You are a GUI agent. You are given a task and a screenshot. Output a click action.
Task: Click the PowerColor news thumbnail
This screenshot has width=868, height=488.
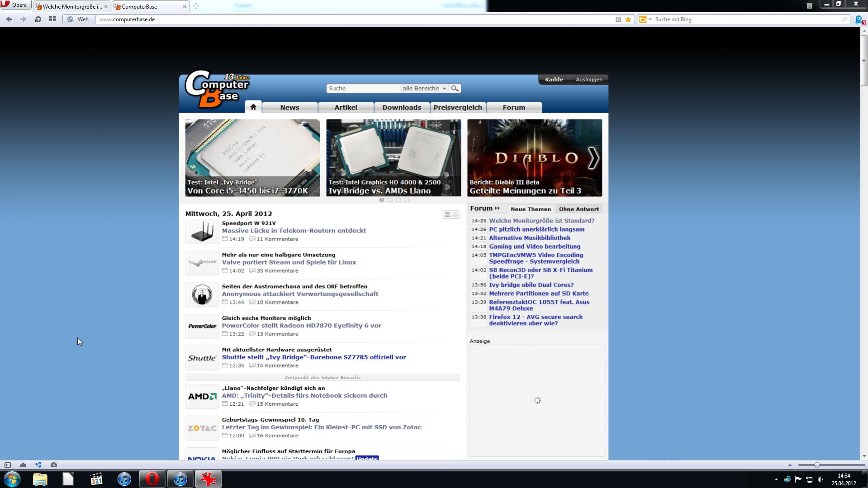pos(202,326)
